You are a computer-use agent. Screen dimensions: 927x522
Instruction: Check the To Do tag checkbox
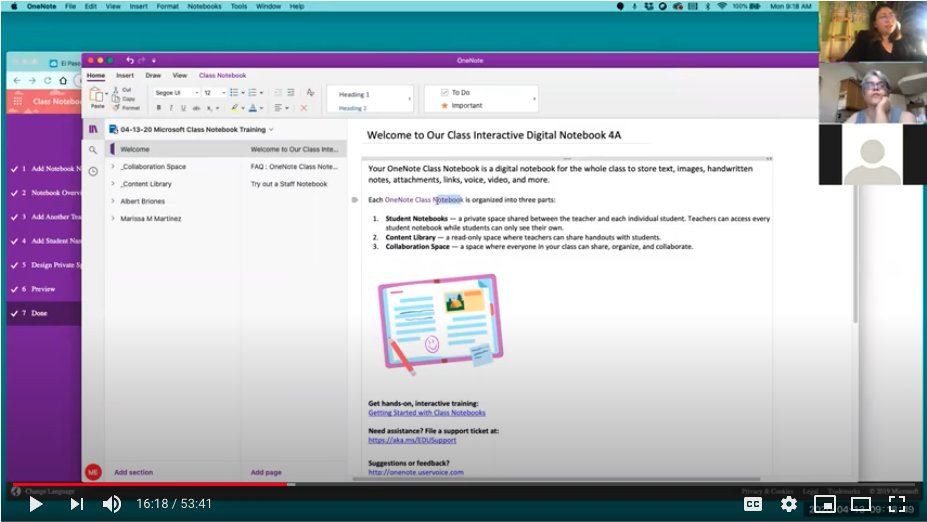(445, 92)
